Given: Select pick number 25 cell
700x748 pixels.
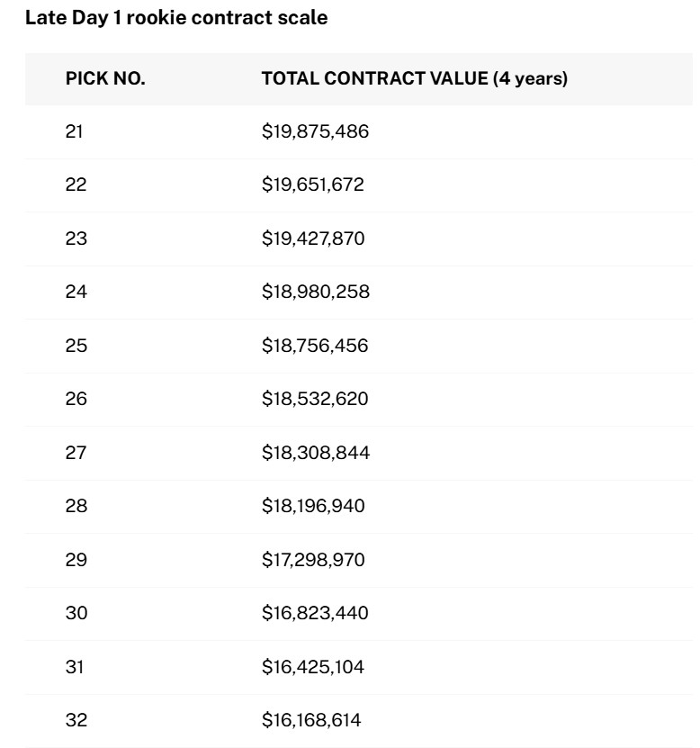Looking at the screenshot, I should (76, 346).
